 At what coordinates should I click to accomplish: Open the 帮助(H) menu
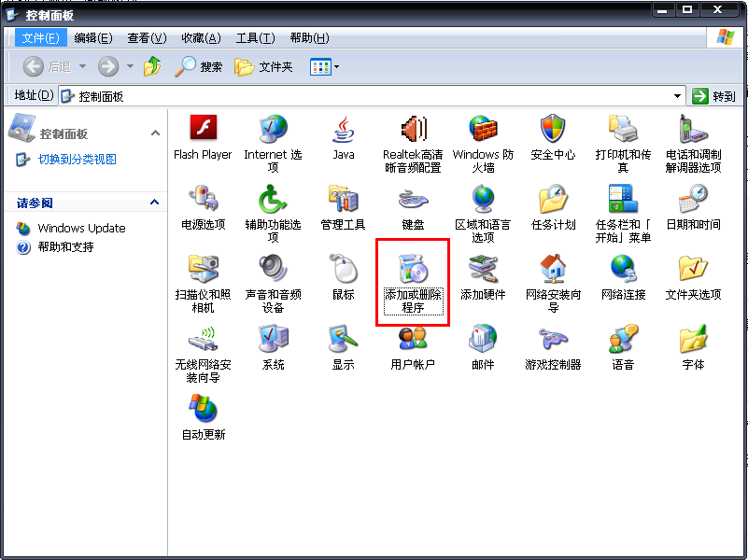pos(309,37)
